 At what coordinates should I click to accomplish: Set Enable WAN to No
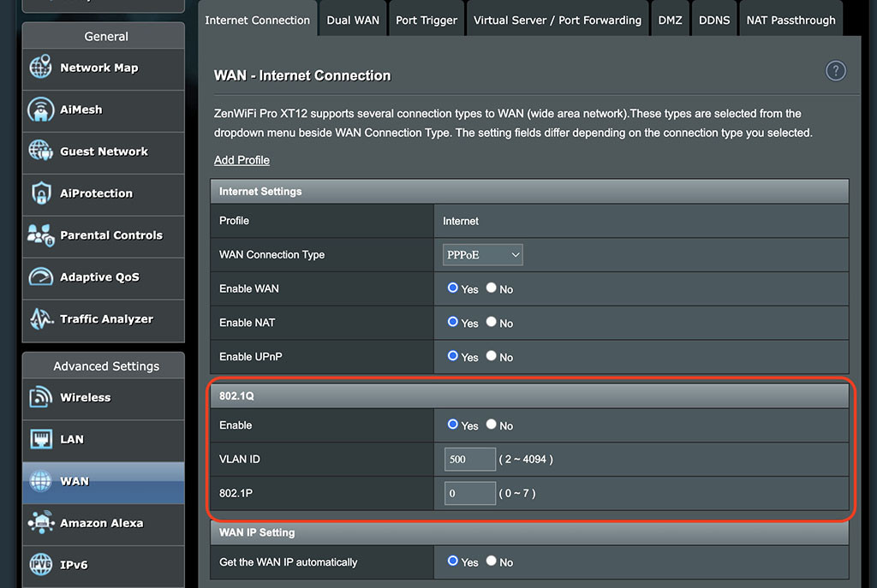[x=492, y=288]
